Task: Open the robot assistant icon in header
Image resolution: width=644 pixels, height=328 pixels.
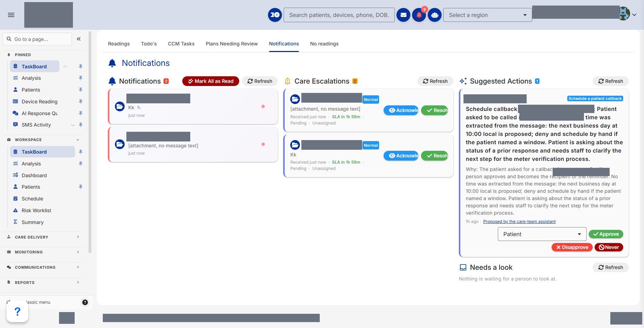Action: click(x=435, y=15)
